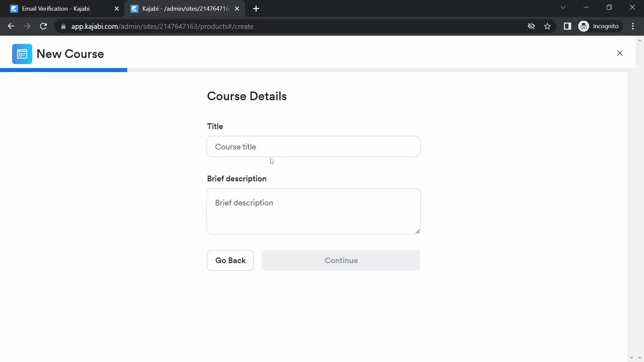Viewport: 644px width, 362px height.
Task: Click into the Brief description textarea
Action: [x=313, y=211]
